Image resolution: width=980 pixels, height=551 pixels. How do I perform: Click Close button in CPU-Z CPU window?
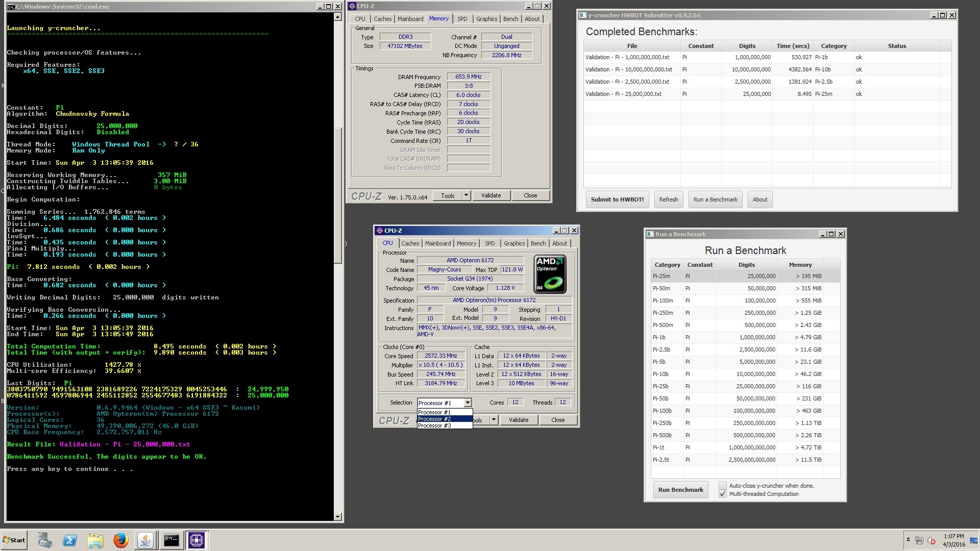(558, 420)
